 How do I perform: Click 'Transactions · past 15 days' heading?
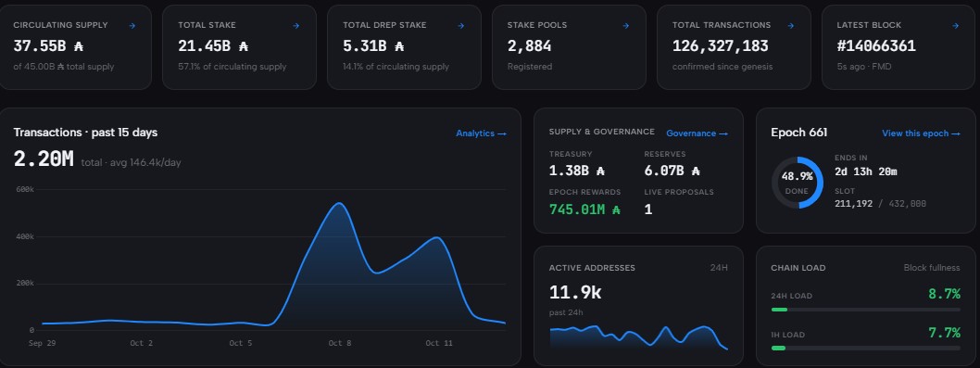click(85, 133)
